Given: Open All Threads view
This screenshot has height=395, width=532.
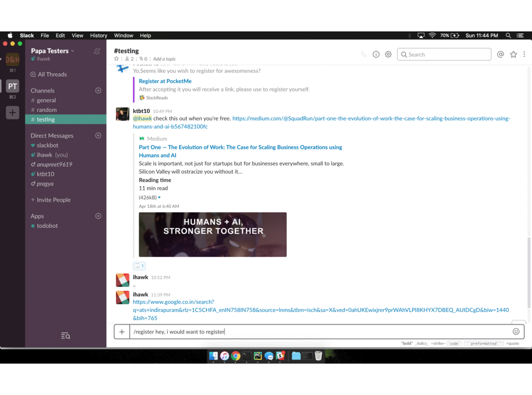Looking at the screenshot, I should pos(48,74).
